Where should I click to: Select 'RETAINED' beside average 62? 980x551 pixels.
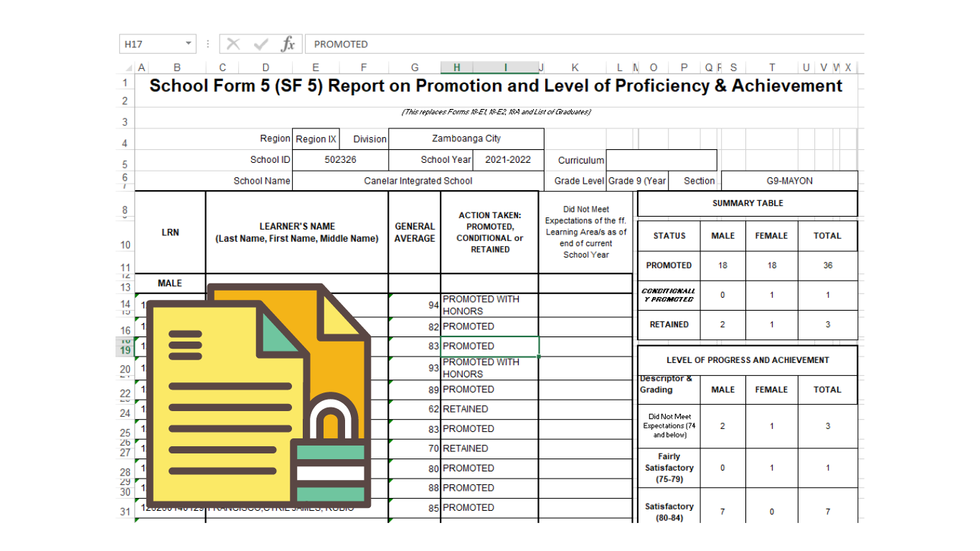490,410
